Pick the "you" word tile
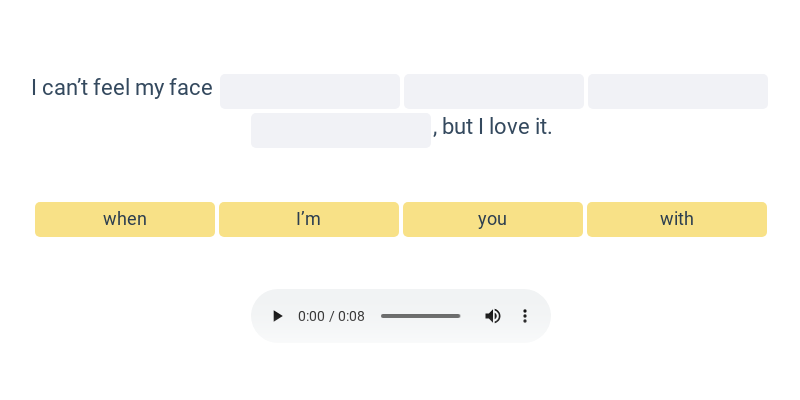Image resolution: width=800 pixels, height=400 pixels. pyautogui.click(x=493, y=219)
